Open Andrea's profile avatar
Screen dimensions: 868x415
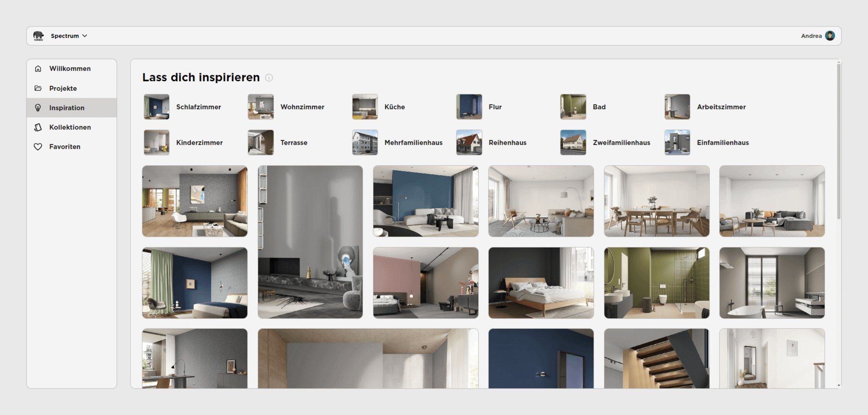[831, 35]
